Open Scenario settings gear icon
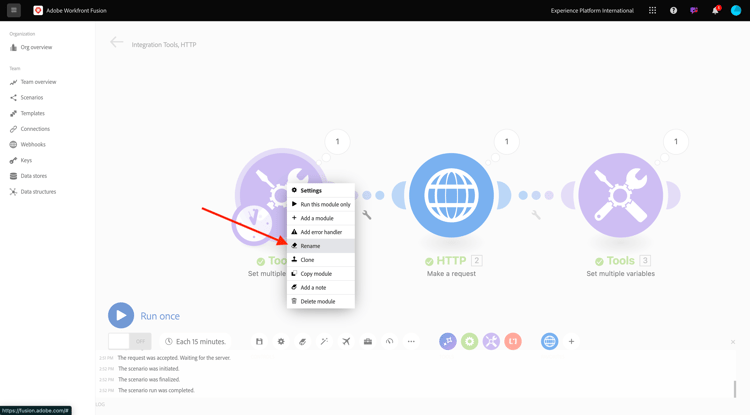The width and height of the screenshot is (750, 415). [281, 341]
